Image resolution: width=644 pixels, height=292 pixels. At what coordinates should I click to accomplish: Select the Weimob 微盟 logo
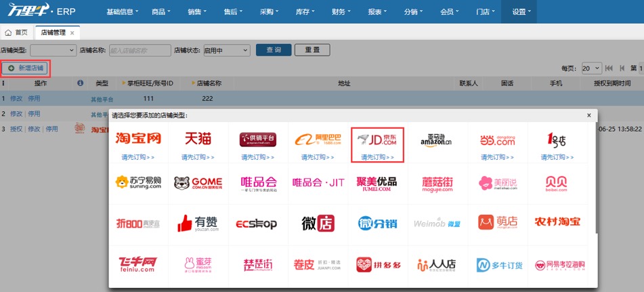tap(437, 224)
